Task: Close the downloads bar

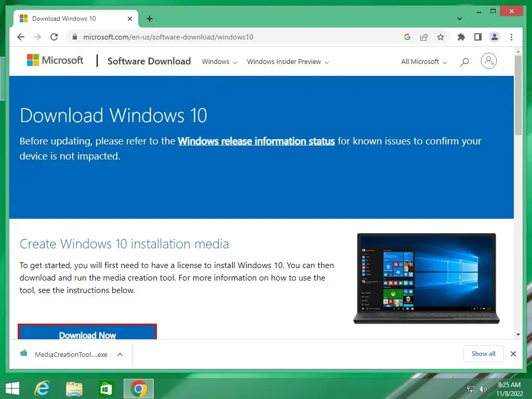Action: tap(513, 354)
